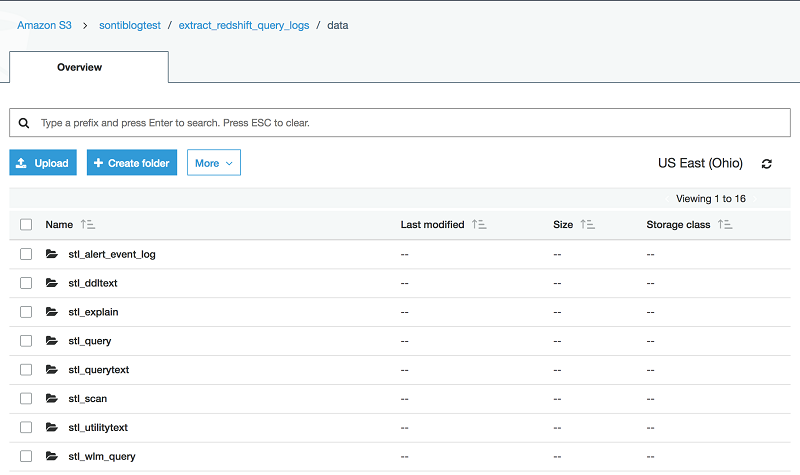This screenshot has height=475, width=800.
Task: Sort by Last modified using its sort icon
Action: pyautogui.click(x=479, y=224)
